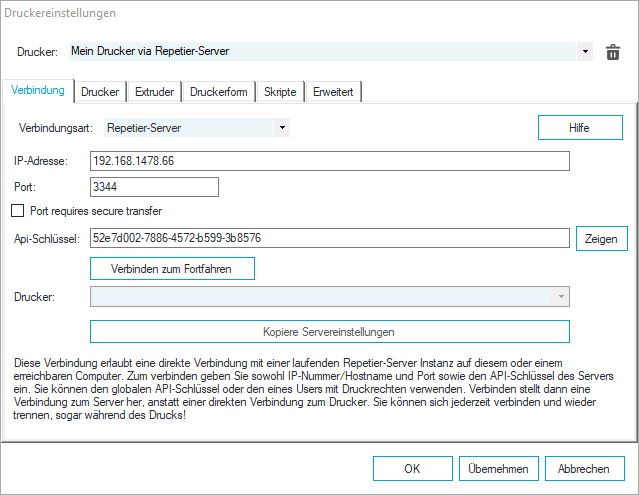The image size is (639, 495).
Task: Click Kopiere Servereinstellungen button
Action: (x=330, y=332)
